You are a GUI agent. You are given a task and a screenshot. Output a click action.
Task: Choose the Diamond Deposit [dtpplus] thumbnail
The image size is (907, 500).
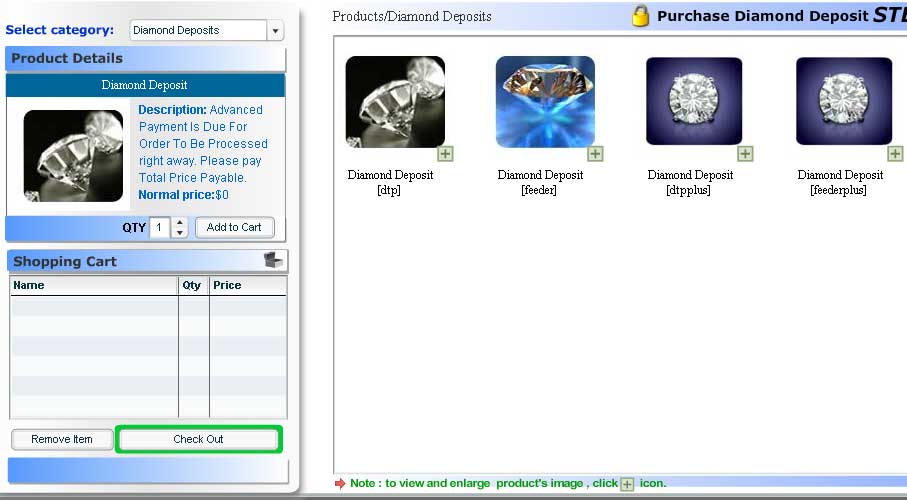(x=694, y=101)
